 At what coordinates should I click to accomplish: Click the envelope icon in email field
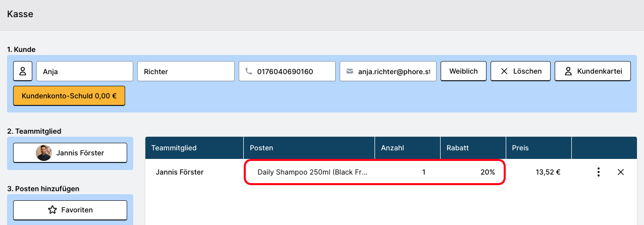[x=350, y=71]
